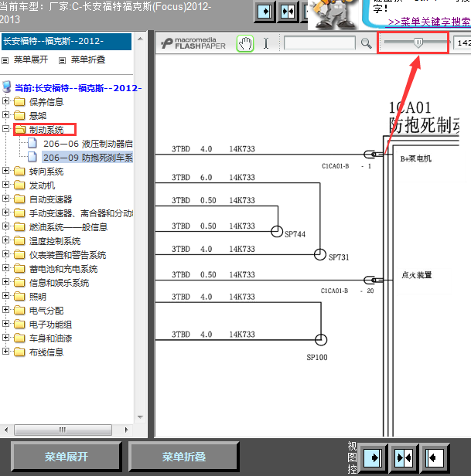Click the zoom percentage field showing 142
The image size is (471, 476).
pyautogui.click(x=462, y=42)
